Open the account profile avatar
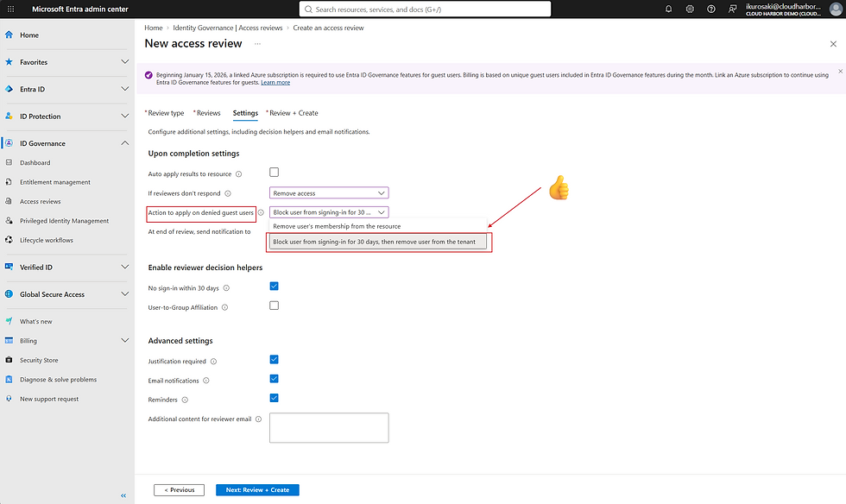 (x=836, y=9)
